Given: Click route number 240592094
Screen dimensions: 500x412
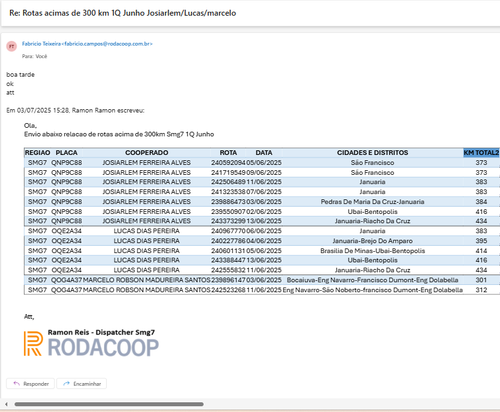Looking at the screenshot, I should tap(228, 163).
